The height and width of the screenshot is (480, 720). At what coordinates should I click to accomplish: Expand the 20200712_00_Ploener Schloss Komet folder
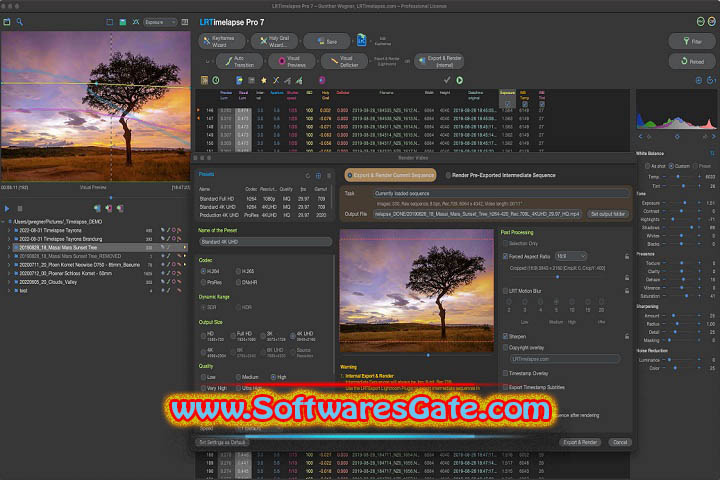coord(9,273)
